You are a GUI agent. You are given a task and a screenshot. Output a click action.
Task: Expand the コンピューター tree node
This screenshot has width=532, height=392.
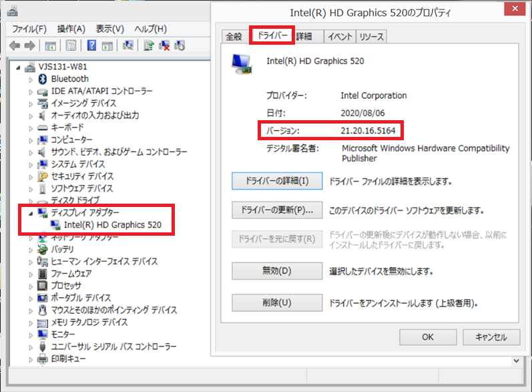pyautogui.click(x=31, y=140)
